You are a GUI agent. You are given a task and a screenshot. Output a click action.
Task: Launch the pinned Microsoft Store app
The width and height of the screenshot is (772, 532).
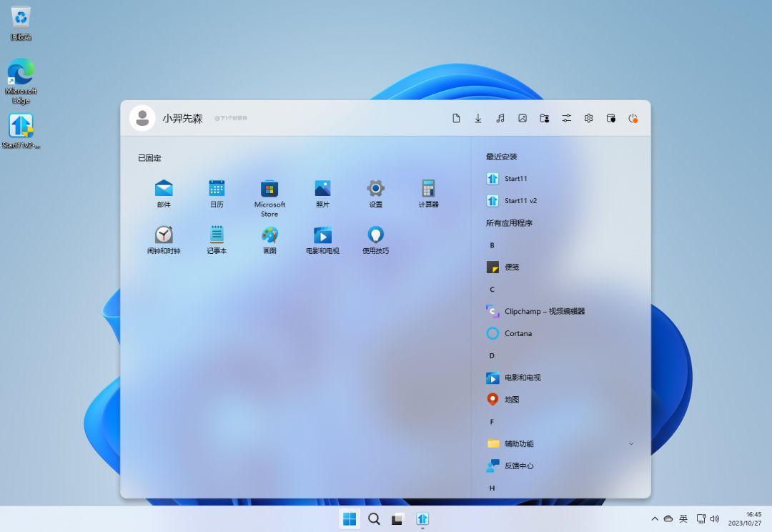(x=269, y=198)
